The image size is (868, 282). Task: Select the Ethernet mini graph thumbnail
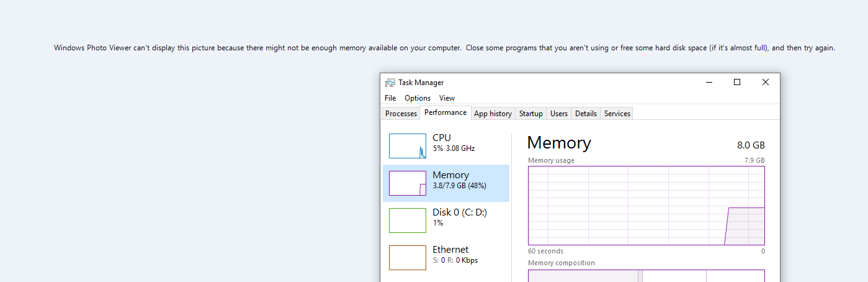[408, 258]
